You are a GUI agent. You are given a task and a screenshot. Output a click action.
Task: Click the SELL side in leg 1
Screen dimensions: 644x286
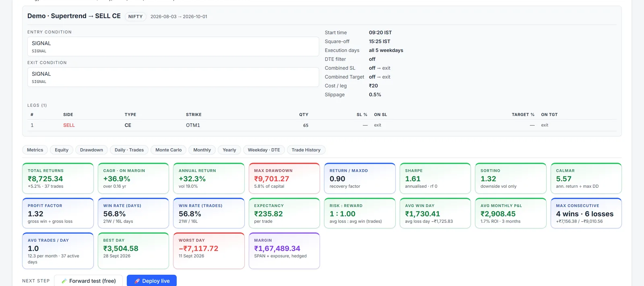(x=69, y=125)
